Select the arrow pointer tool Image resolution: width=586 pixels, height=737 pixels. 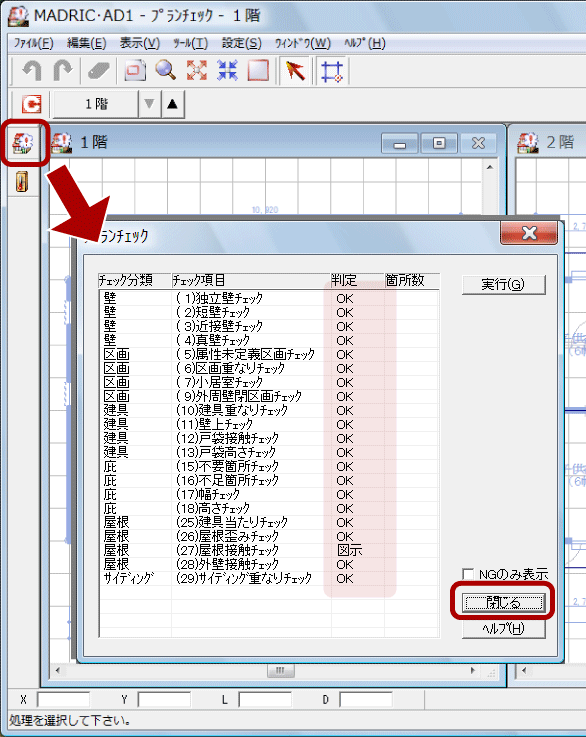(x=295, y=71)
